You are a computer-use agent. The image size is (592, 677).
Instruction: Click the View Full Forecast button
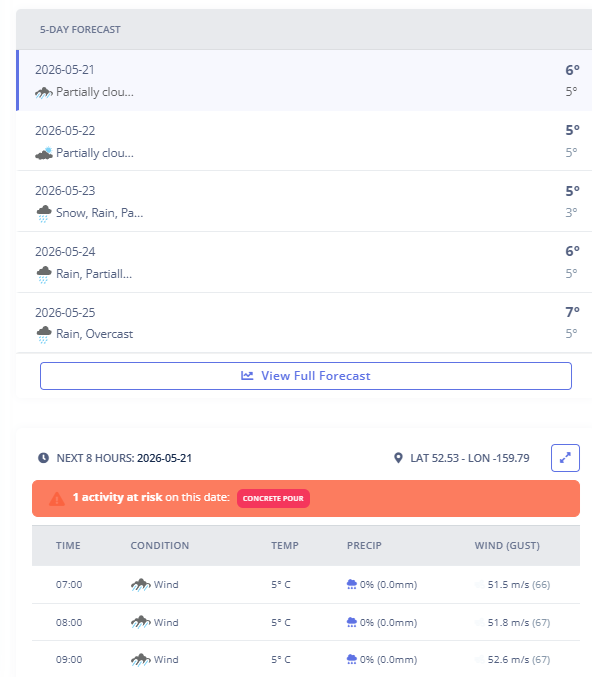pyautogui.click(x=306, y=376)
